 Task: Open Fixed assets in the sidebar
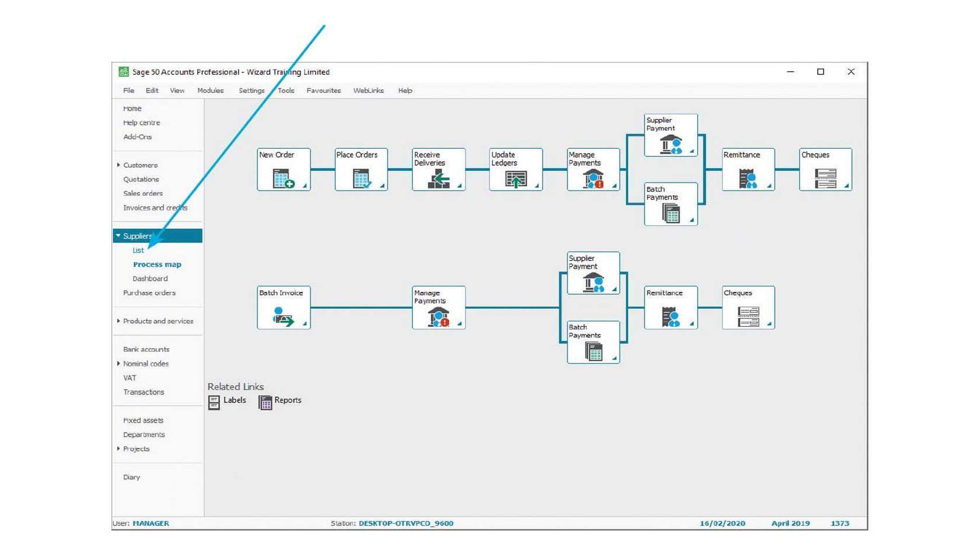tap(143, 420)
